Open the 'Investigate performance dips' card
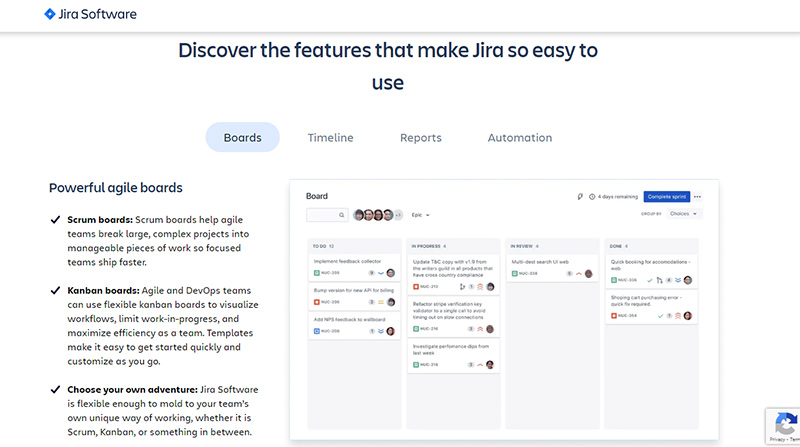The width and height of the screenshot is (800, 447). pos(453,356)
